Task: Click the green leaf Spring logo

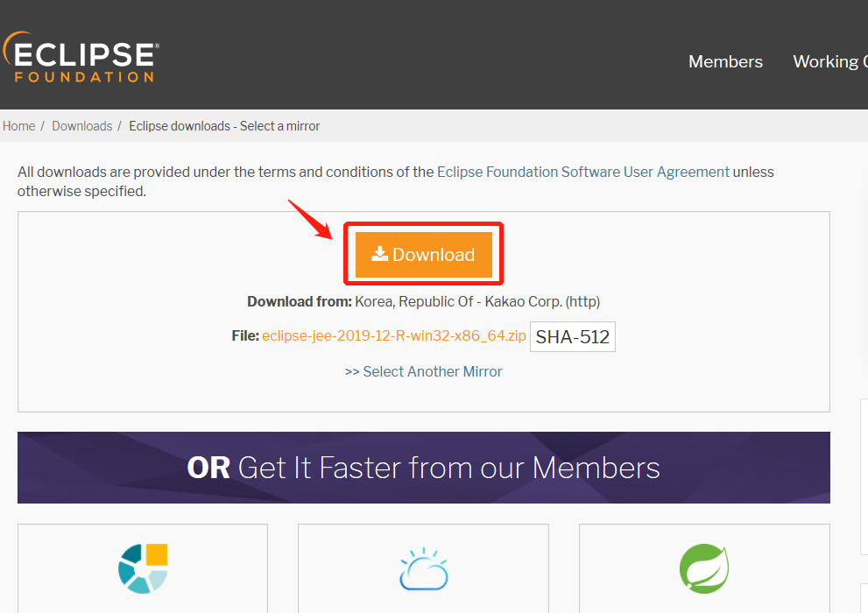Action: click(x=704, y=568)
